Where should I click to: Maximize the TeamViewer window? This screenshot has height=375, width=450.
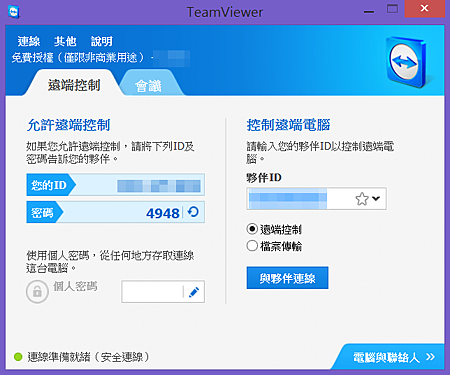pos(392,9)
